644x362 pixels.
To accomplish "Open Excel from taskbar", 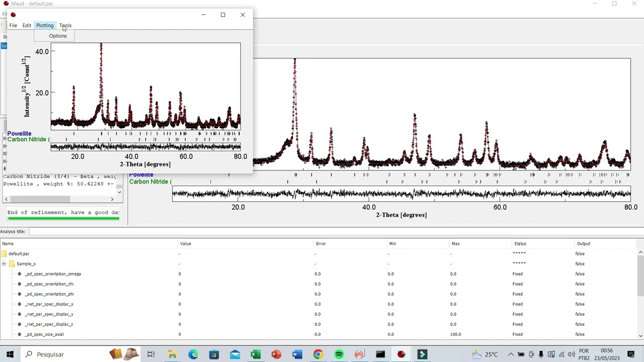I will coord(256,354).
